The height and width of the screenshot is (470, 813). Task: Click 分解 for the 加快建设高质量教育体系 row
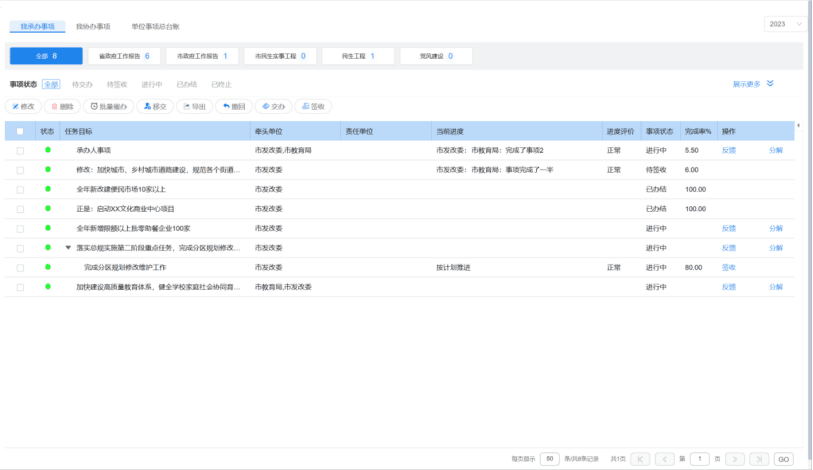click(776, 287)
